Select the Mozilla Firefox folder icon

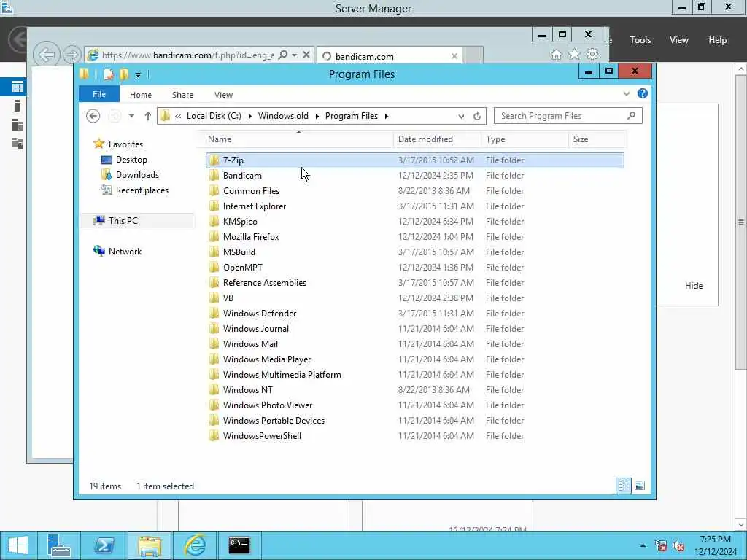(214, 237)
